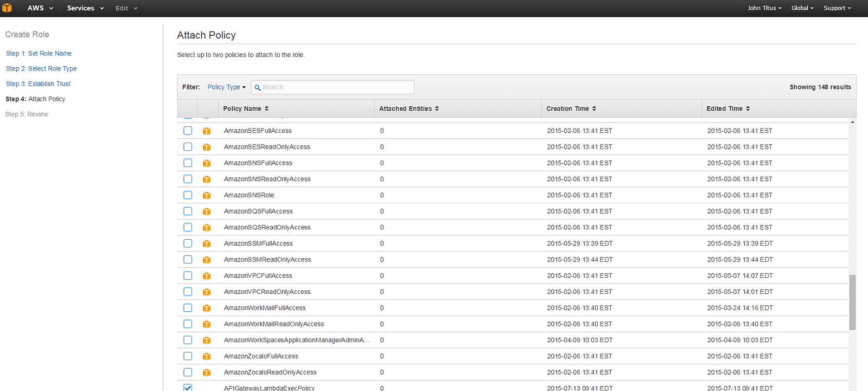Click the policy icon beside AmazonWorkMailFullAccess
Screen dimensions: 868x391
[x=207, y=308]
